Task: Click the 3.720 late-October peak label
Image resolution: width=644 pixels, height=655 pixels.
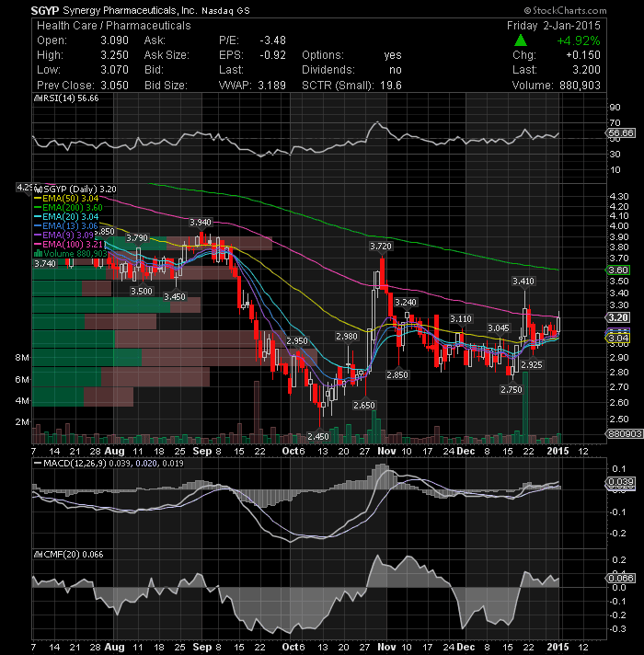Action: [x=381, y=247]
